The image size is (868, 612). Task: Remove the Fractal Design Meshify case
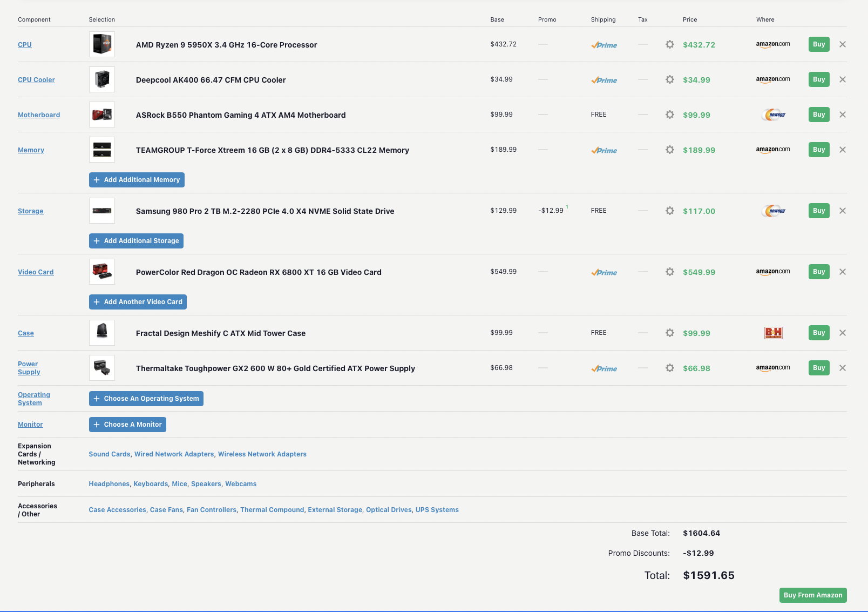[x=843, y=333]
